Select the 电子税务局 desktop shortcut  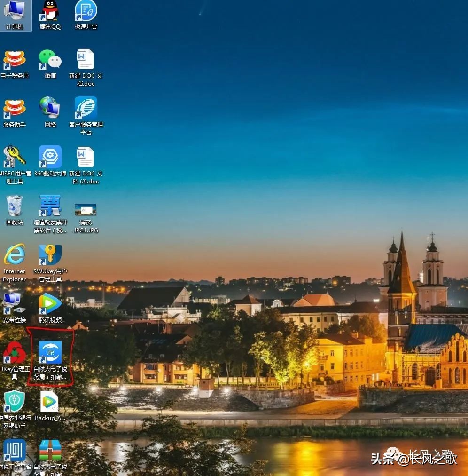pos(15,59)
